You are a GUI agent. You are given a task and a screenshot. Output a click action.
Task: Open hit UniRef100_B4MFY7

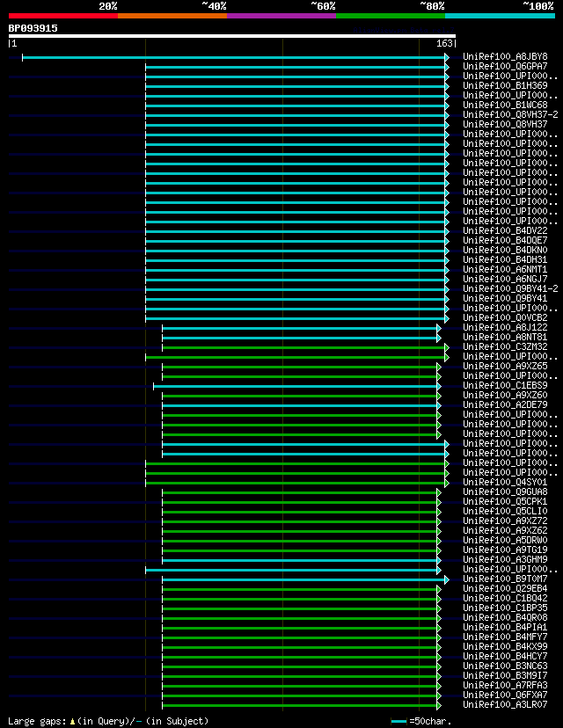pos(506,637)
